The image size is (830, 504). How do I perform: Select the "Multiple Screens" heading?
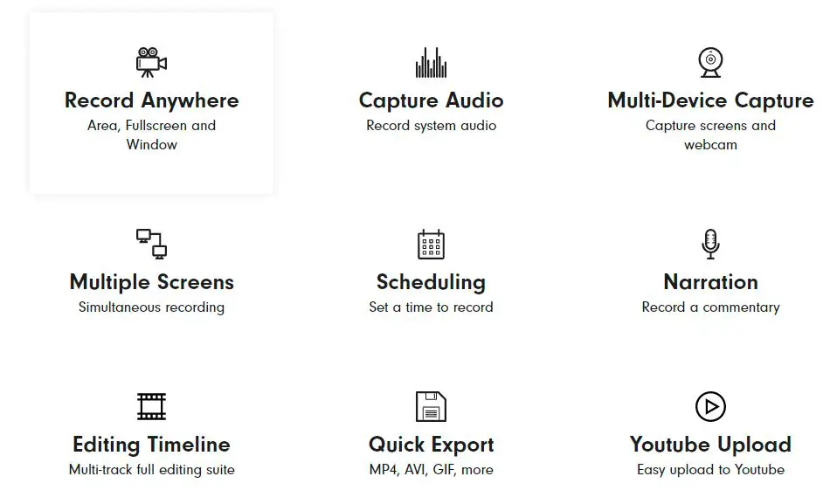pyautogui.click(x=151, y=282)
